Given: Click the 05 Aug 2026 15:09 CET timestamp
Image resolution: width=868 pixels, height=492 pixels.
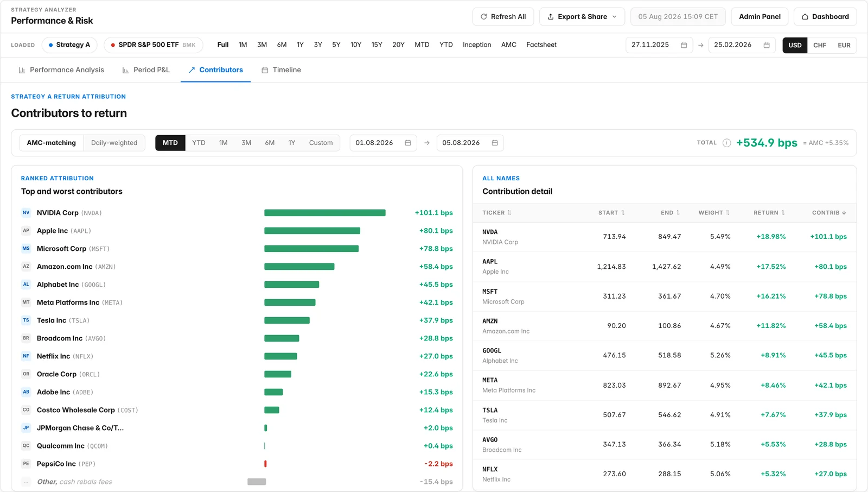Looking at the screenshot, I should point(678,17).
